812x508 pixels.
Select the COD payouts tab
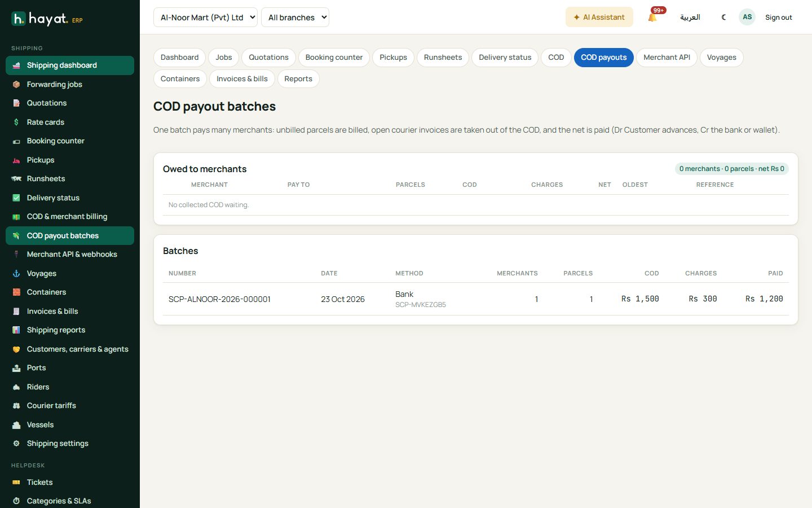(x=604, y=57)
